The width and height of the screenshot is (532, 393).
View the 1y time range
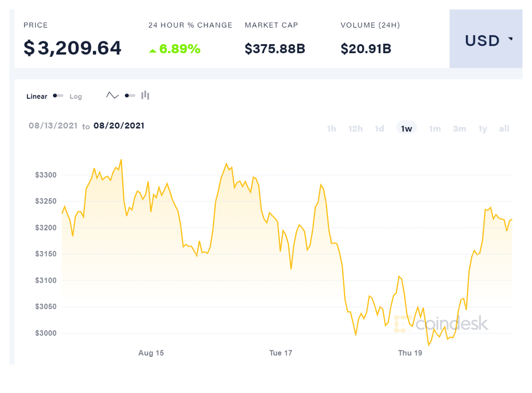pyautogui.click(x=483, y=129)
